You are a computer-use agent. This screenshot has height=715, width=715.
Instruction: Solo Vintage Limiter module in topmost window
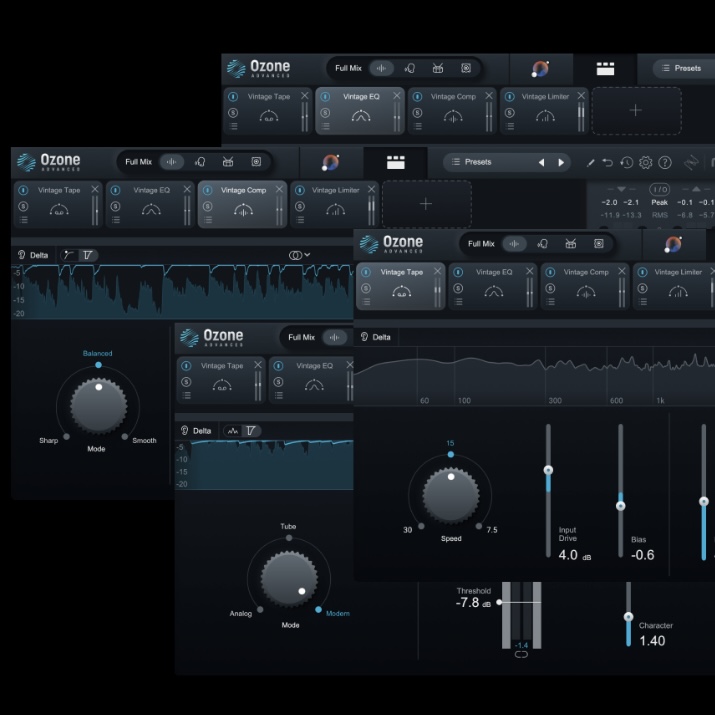point(510,113)
